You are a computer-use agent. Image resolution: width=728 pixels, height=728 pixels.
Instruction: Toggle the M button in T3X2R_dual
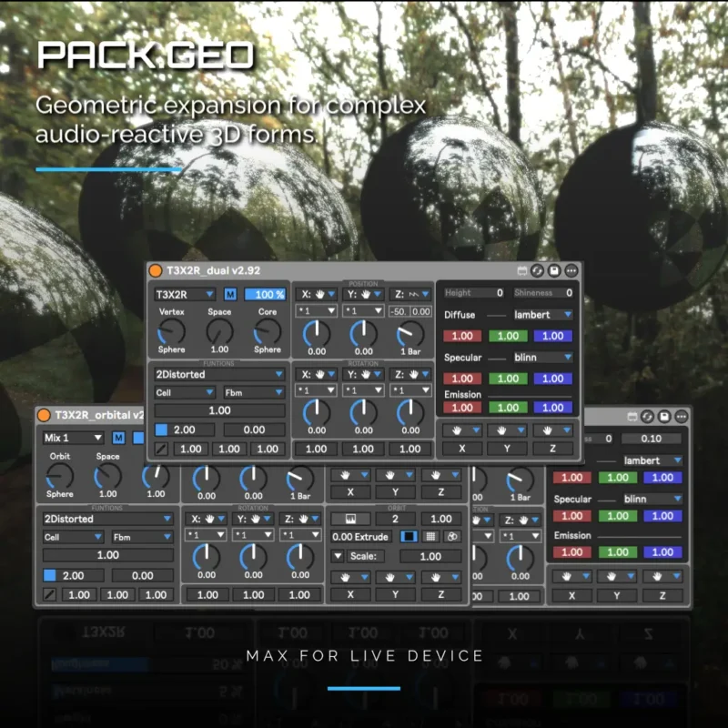click(x=230, y=294)
